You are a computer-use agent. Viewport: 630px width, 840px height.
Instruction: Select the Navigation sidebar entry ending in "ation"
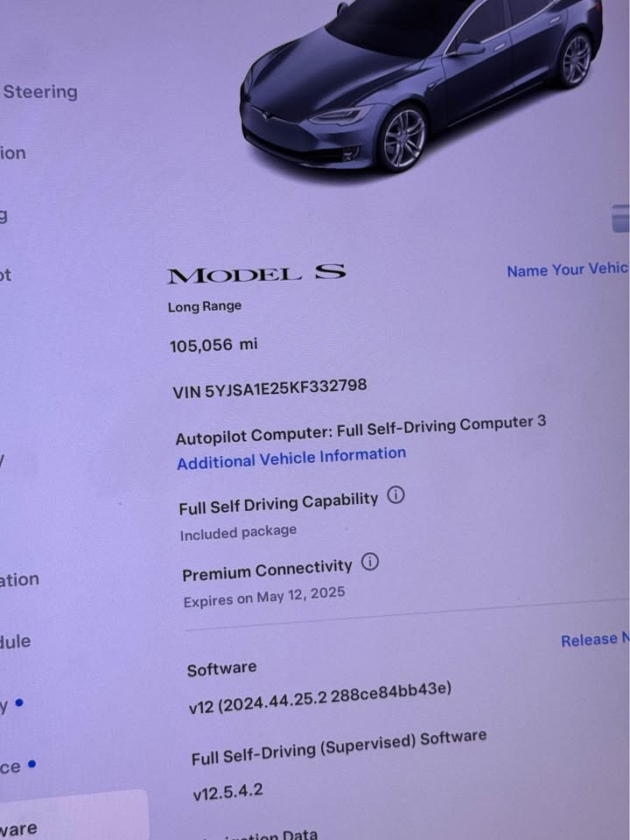click(x=19, y=579)
